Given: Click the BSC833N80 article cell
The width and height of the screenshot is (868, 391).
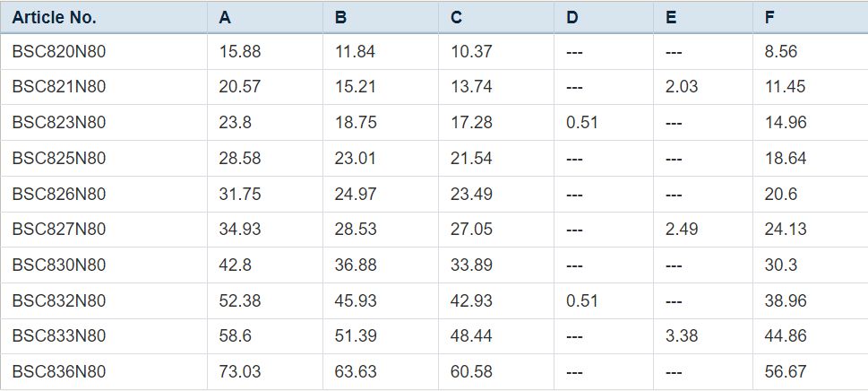Looking at the screenshot, I should pos(59,336).
